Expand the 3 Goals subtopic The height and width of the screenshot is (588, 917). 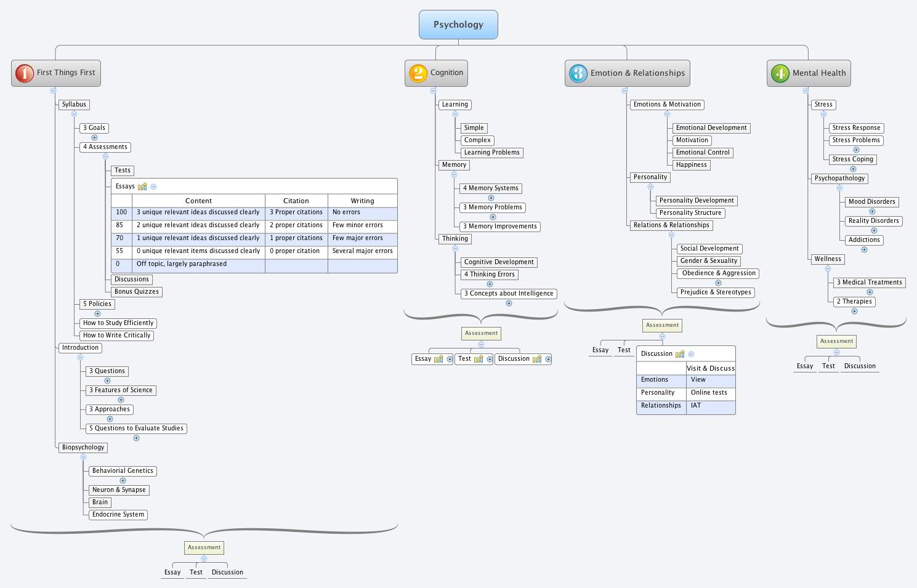point(94,137)
